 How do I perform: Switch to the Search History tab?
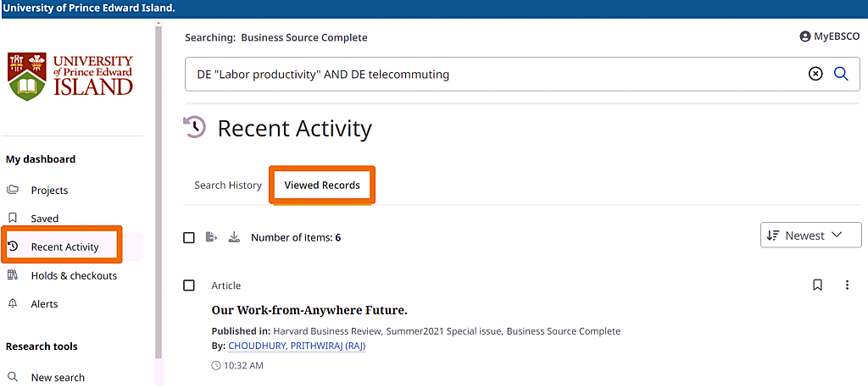click(x=228, y=185)
